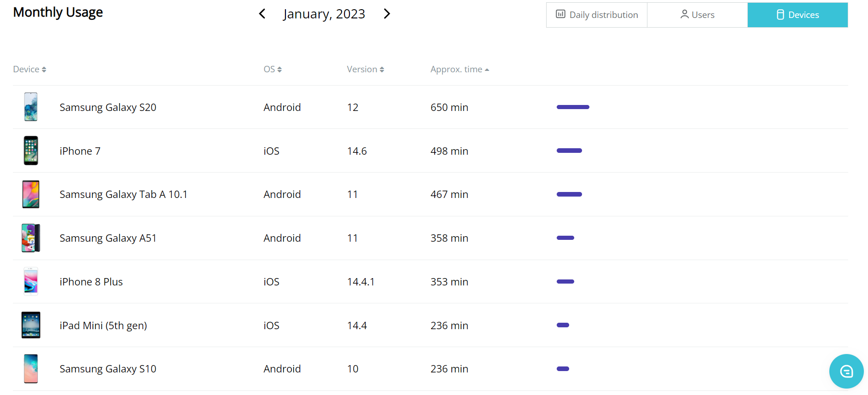Click version 10 in Galaxy S10 row
Viewport: 868px width, 395px height.
353,369
